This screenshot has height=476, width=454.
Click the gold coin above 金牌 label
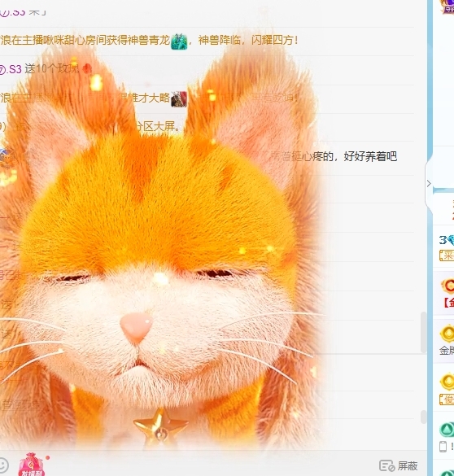pos(447,334)
